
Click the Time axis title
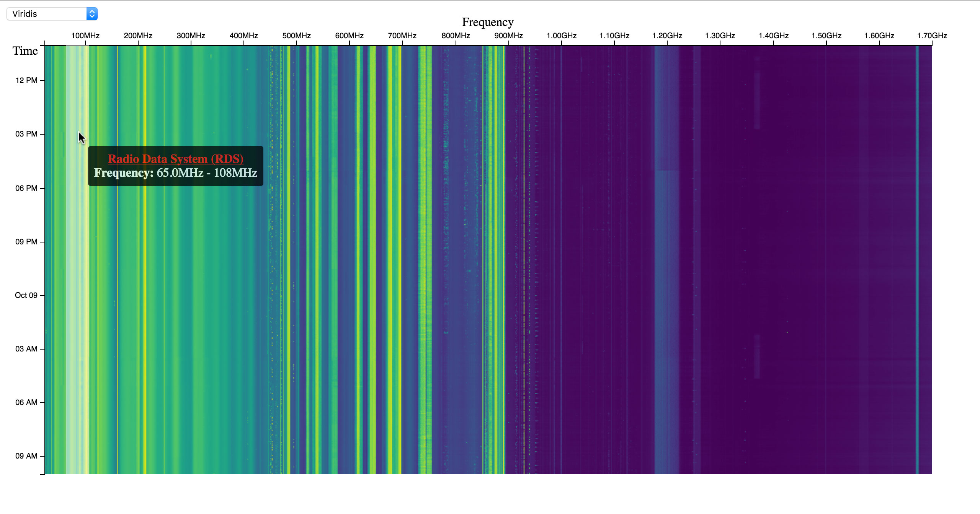(x=25, y=51)
